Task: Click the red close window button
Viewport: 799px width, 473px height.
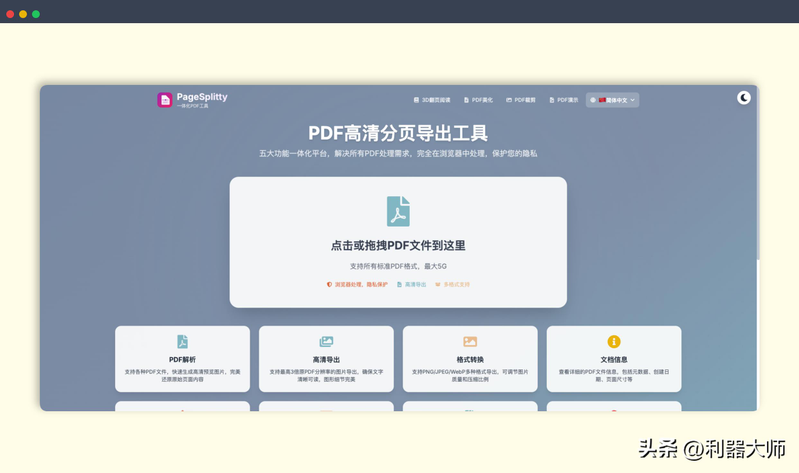Action: (10, 14)
